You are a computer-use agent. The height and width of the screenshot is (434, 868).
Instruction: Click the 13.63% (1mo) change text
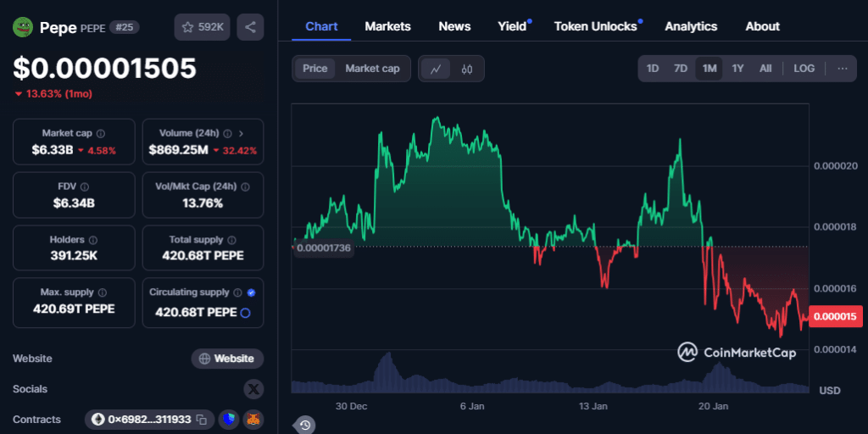click(58, 94)
